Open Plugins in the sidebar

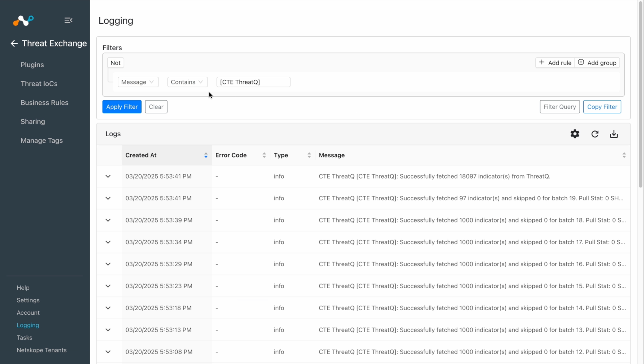pos(32,65)
